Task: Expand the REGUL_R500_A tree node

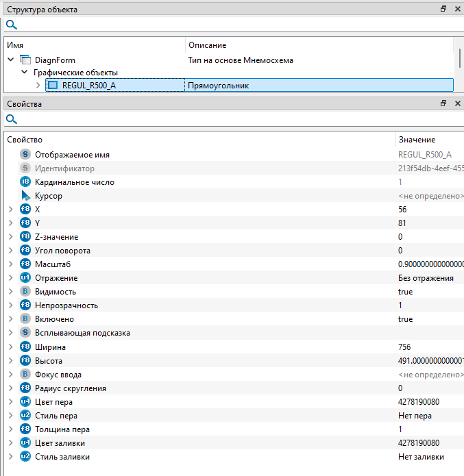Action: click(x=38, y=86)
